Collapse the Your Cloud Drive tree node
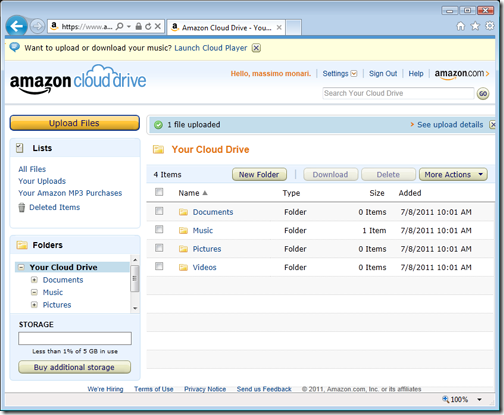 pyautogui.click(x=21, y=267)
